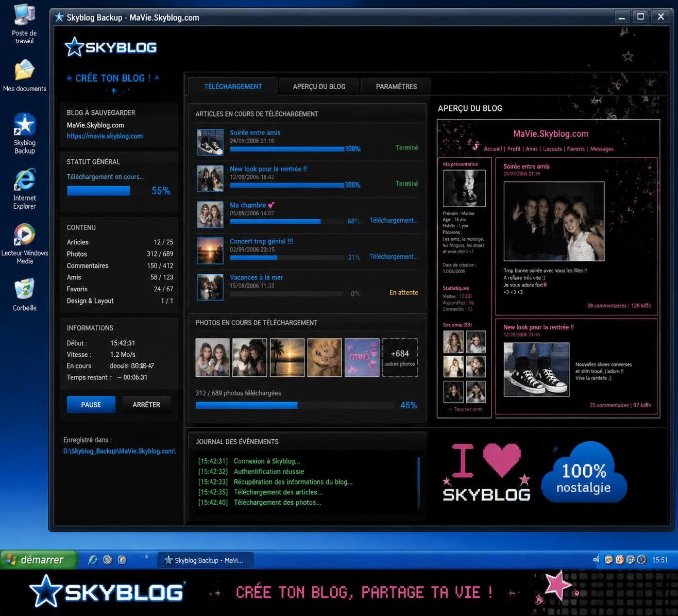Open the +684 autres photos tile

tap(400, 357)
